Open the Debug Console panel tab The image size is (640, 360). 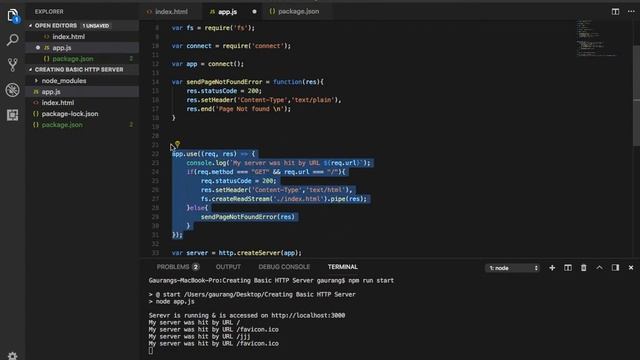(x=284, y=267)
